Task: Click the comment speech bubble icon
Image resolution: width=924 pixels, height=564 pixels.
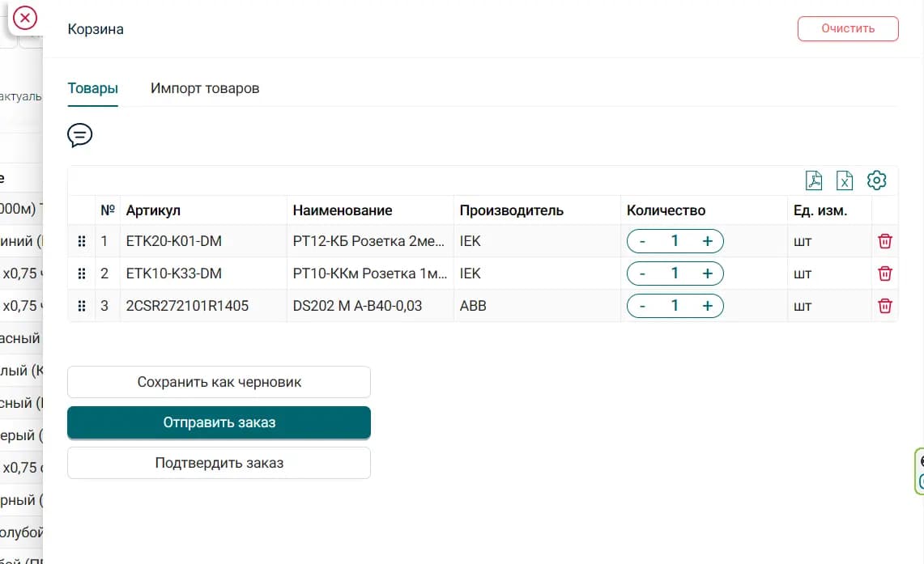Action: 79,135
